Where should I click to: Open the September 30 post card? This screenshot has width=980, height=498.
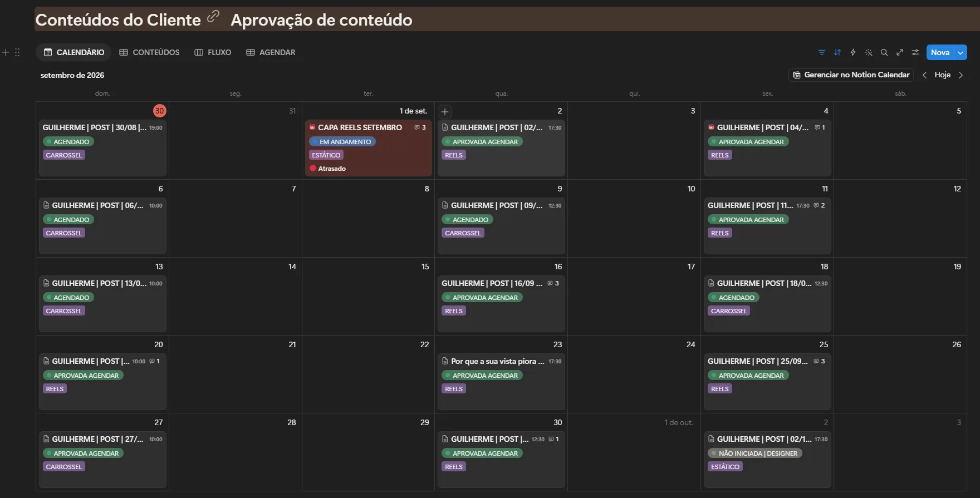(x=501, y=460)
